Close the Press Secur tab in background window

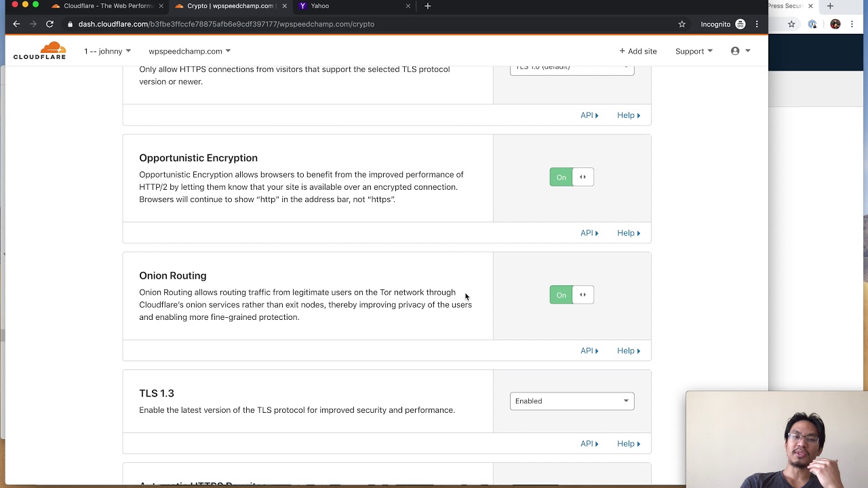810,6
